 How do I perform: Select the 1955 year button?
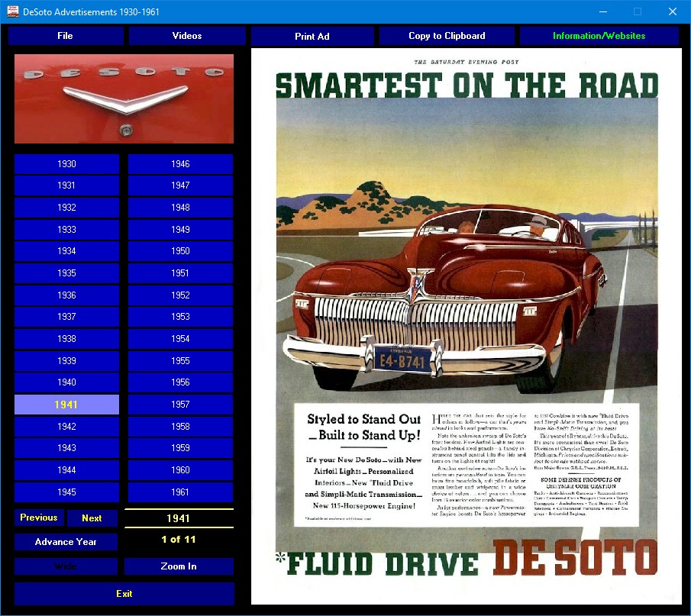coord(180,361)
